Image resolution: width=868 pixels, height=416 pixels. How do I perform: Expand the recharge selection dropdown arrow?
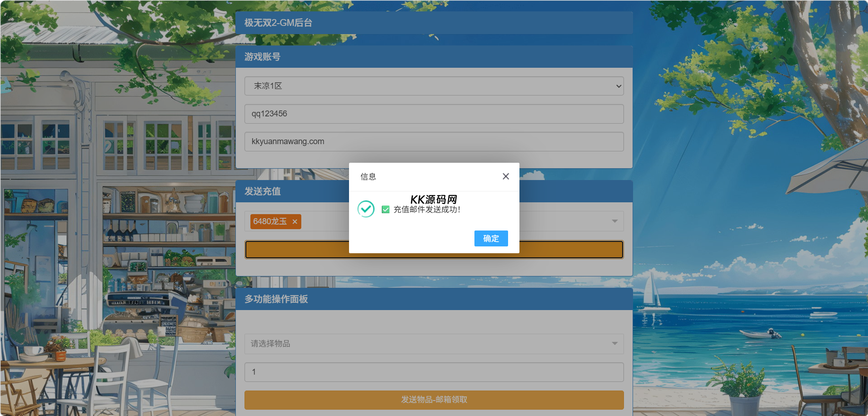(614, 221)
